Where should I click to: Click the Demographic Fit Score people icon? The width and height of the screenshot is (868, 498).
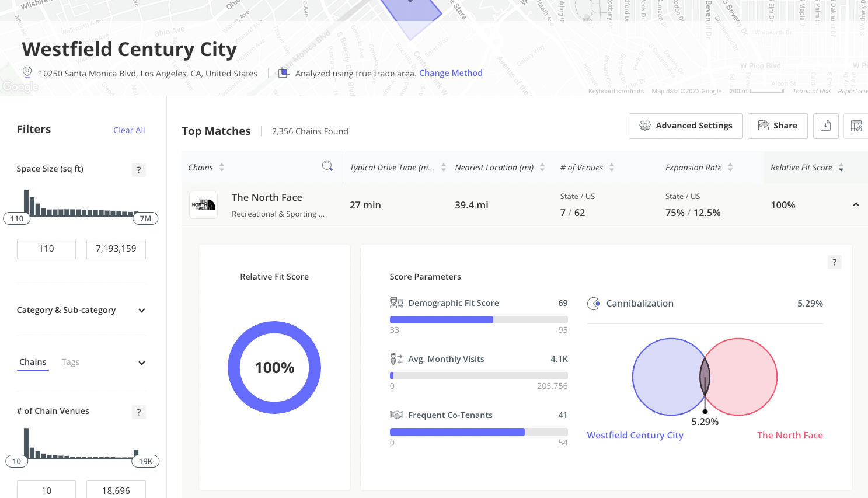pos(396,302)
